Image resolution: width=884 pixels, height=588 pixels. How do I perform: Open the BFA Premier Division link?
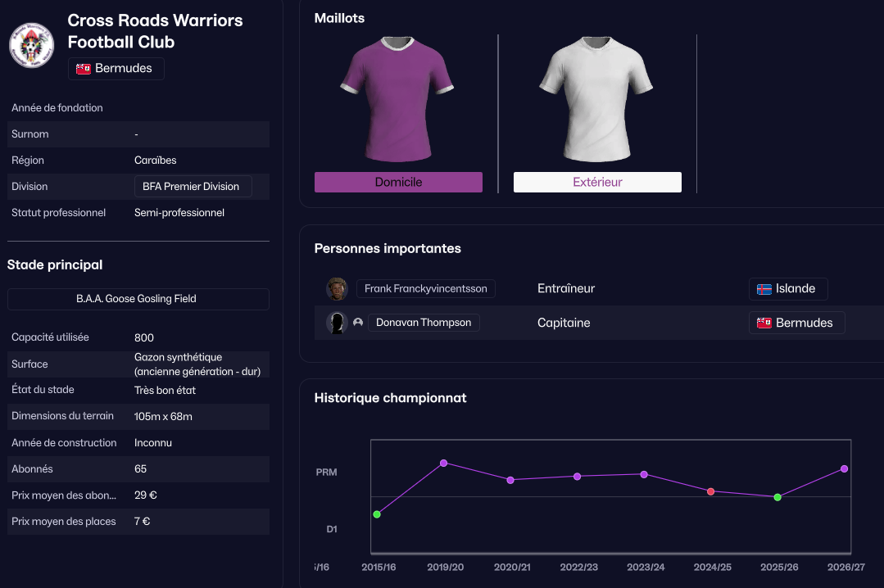pos(192,187)
